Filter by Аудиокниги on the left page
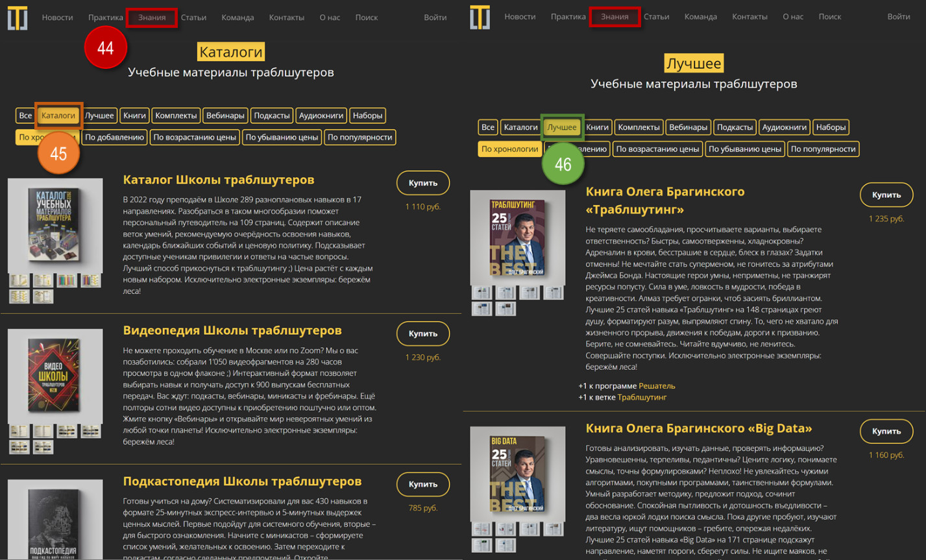 point(321,116)
